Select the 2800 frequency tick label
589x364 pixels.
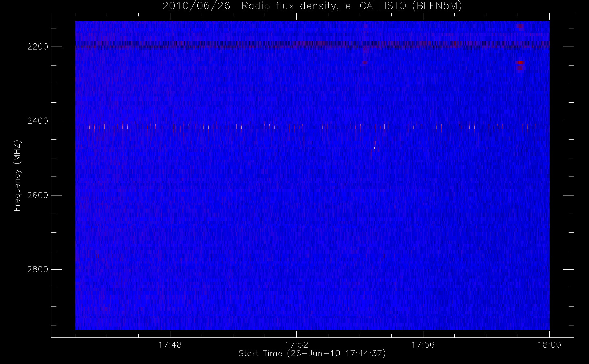point(37,269)
